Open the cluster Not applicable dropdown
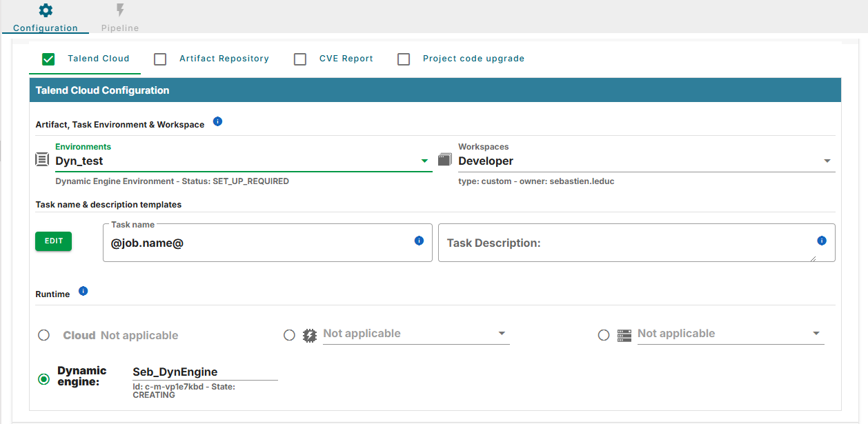 click(x=731, y=334)
